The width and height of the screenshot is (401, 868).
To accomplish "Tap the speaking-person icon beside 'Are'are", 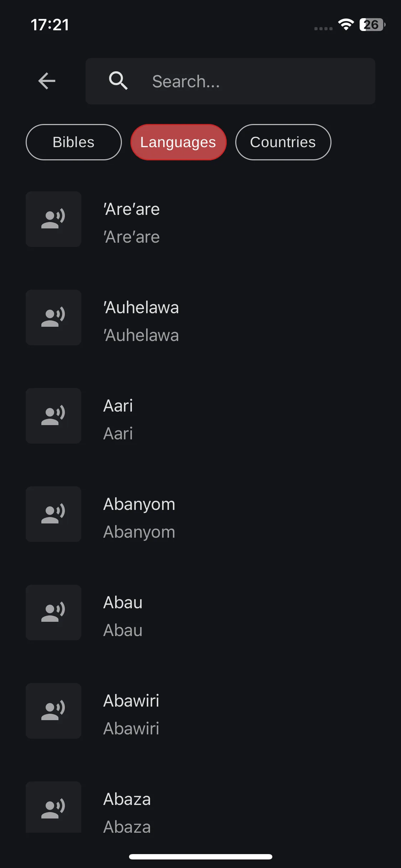I will [x=53, y=219].
